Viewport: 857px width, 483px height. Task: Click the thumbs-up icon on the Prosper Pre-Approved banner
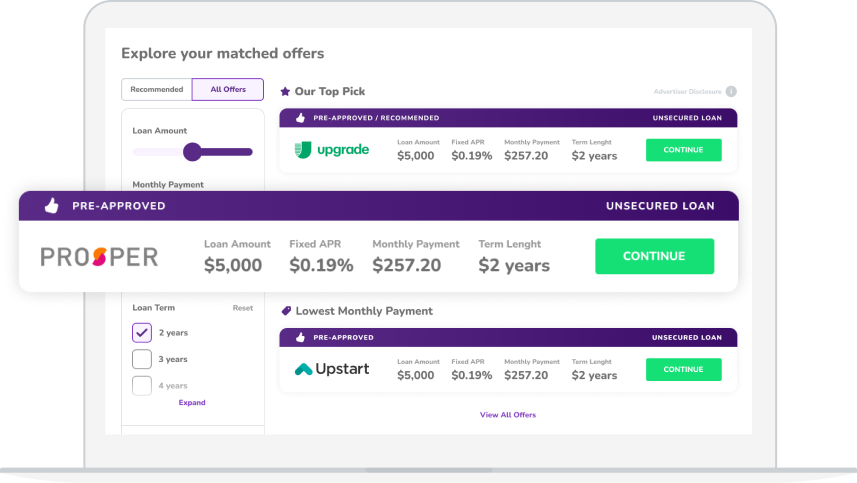(x=51, y=205)
